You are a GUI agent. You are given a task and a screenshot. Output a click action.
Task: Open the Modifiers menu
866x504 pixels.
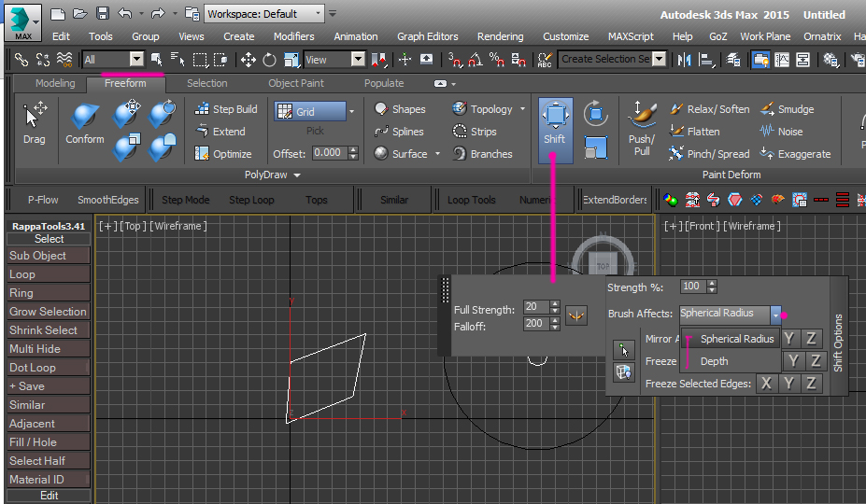294,36
